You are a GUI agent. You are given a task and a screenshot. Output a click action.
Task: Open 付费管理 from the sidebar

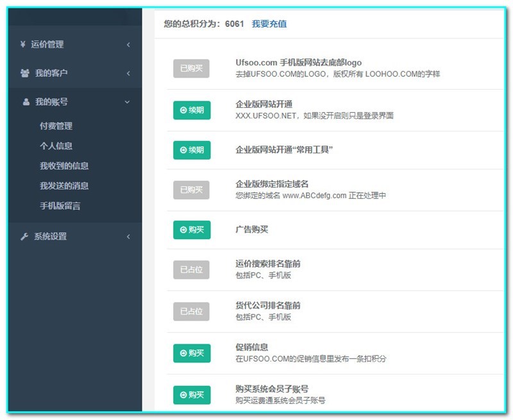click(55, 126)
